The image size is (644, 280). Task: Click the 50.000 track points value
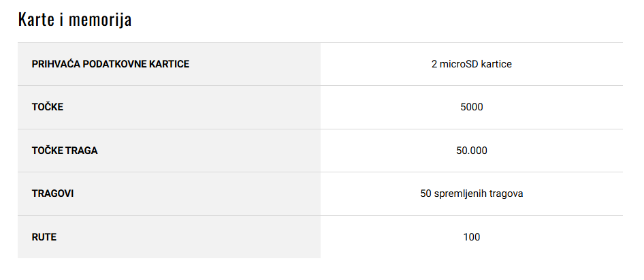472,151
